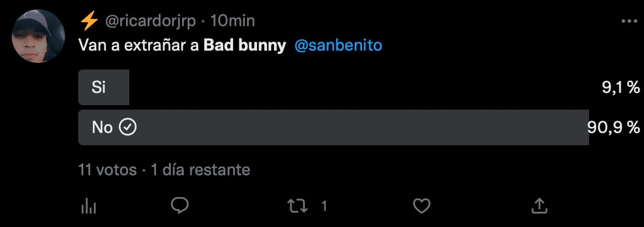644x227 pixels.
Task: Open the tweet analytics bar chart icon
Action: click(88, 206)
